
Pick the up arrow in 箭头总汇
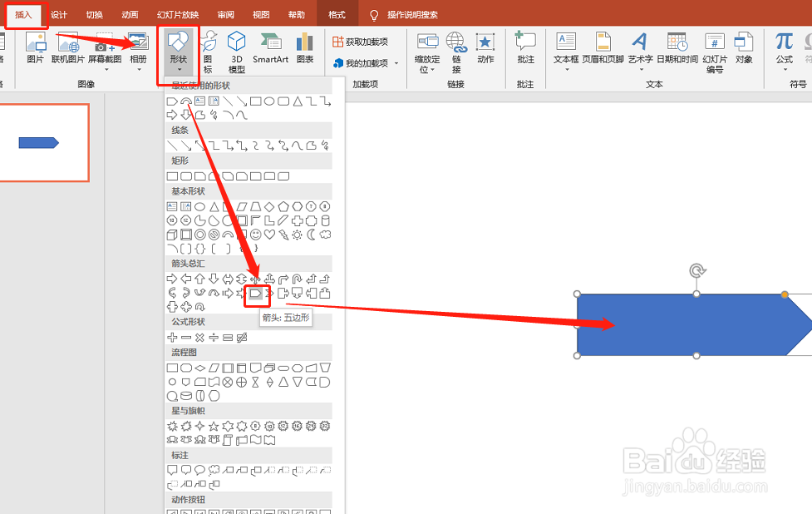point(200,279)
